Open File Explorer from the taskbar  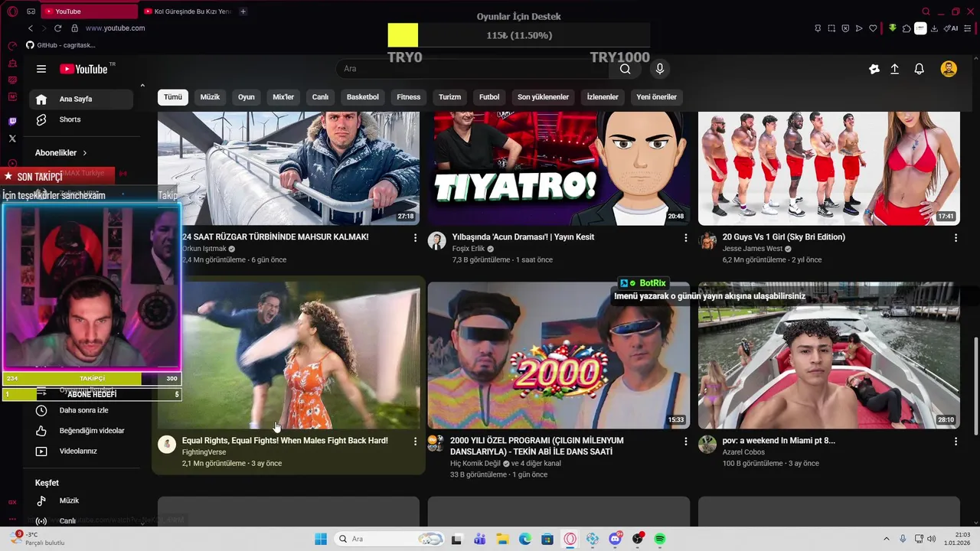pyautogui.click(x=502, y=539)
